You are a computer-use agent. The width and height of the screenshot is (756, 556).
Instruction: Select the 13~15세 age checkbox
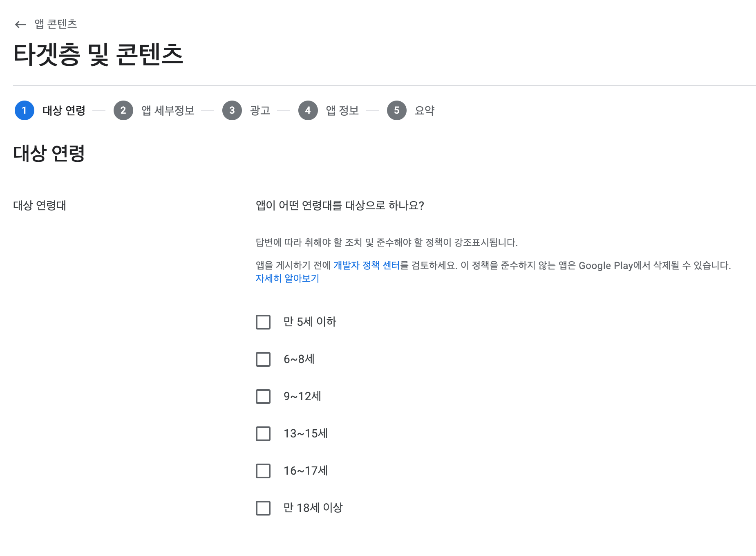tap(263, 434)
